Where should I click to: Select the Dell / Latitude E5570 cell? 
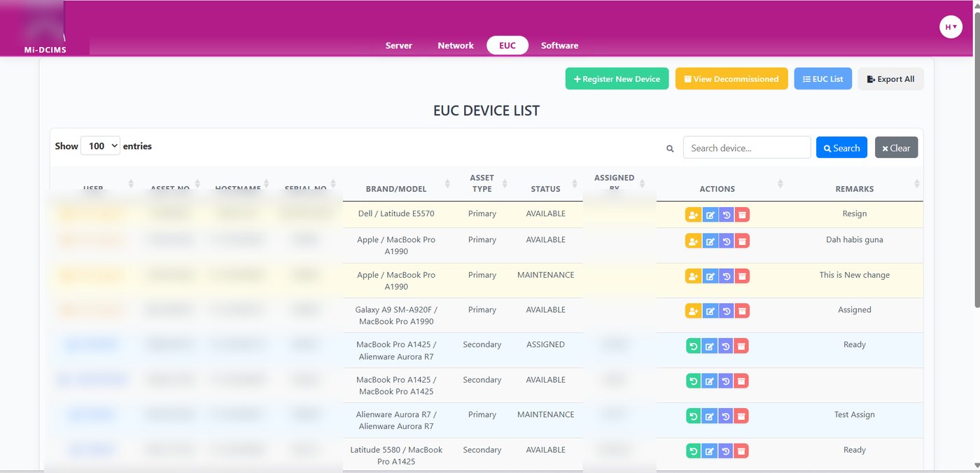[395, 213]
